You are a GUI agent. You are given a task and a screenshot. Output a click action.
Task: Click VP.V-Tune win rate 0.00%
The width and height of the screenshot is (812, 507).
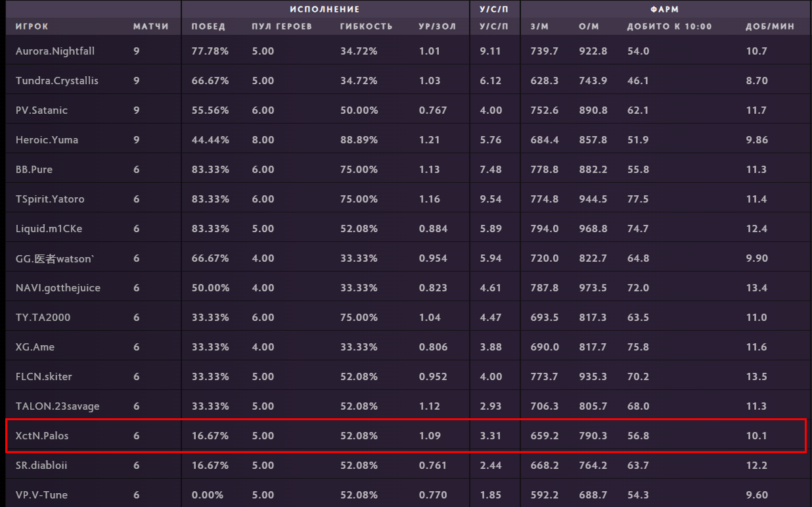[x=207, y=495]
